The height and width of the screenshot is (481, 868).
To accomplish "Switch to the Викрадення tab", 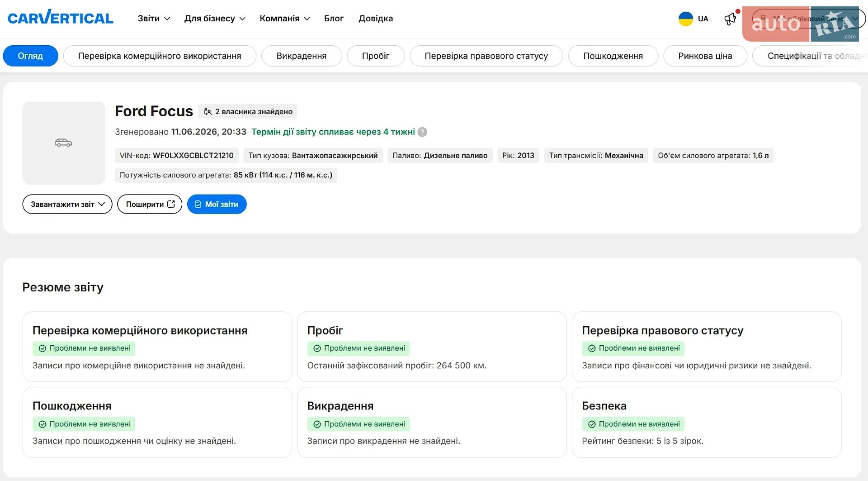I will [x=302, y=56].
